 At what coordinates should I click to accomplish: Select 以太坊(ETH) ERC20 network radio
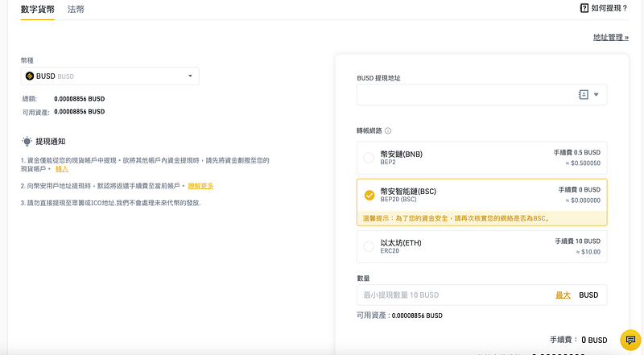pos(369,246)
